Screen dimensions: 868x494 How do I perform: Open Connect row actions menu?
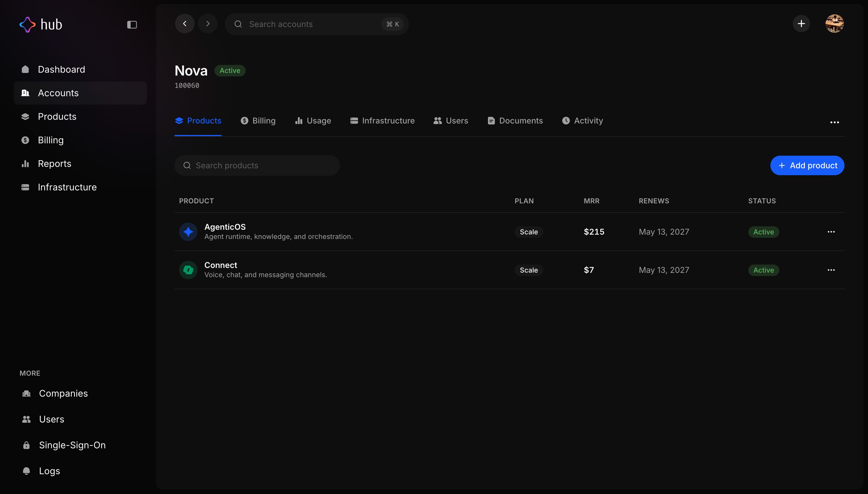831,270
